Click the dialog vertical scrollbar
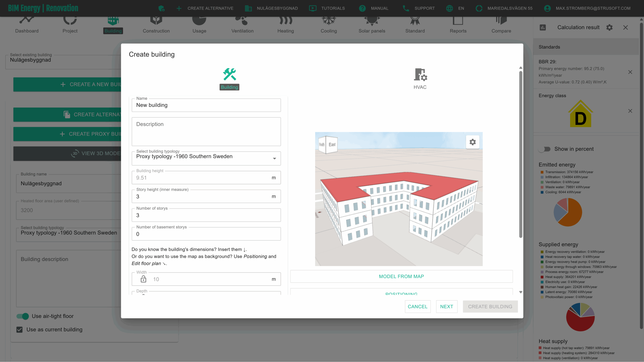The height and width of the screenshot is (362, 644). coord(520,154)
